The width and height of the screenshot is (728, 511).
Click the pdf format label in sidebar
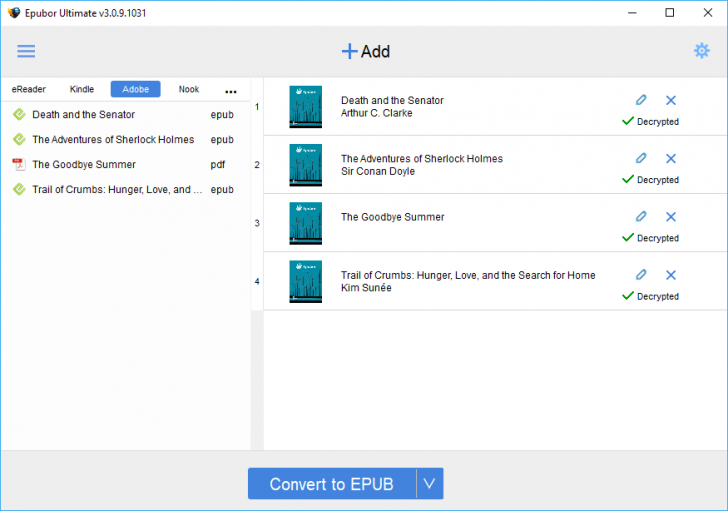pos(218,165)
